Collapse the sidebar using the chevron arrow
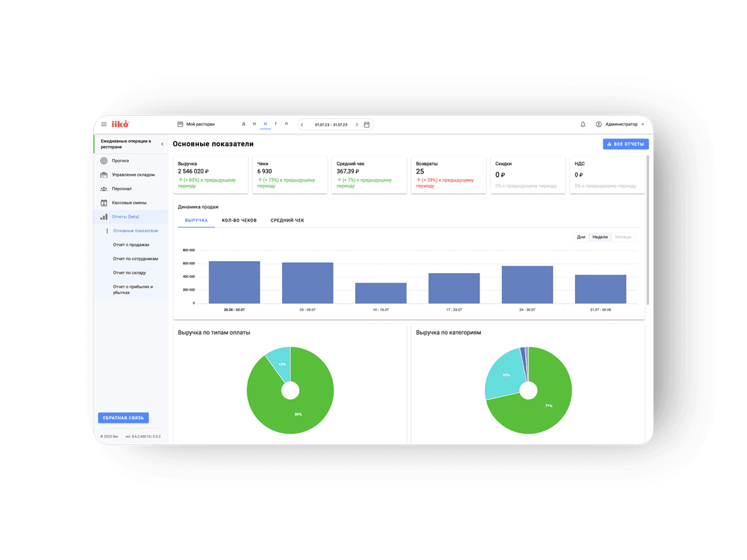Viewport: 747px width, 560px height. coord(162,144)
